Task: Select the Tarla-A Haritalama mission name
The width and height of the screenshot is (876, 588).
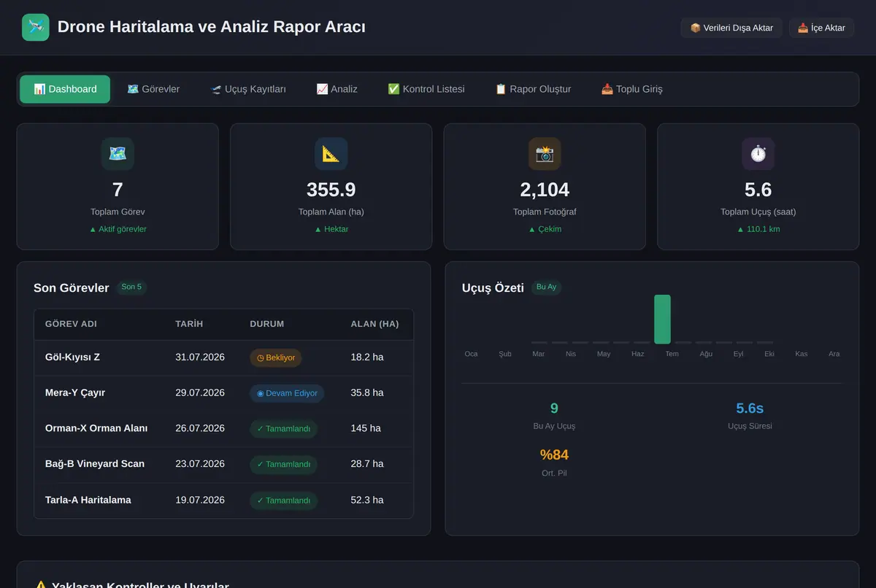Action: (x=88, y=500)
